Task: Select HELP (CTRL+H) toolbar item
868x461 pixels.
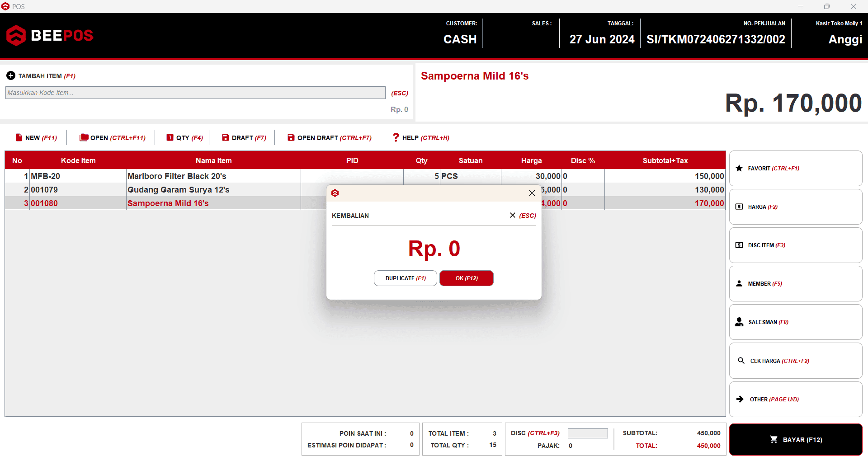Action: click(421, 138)
